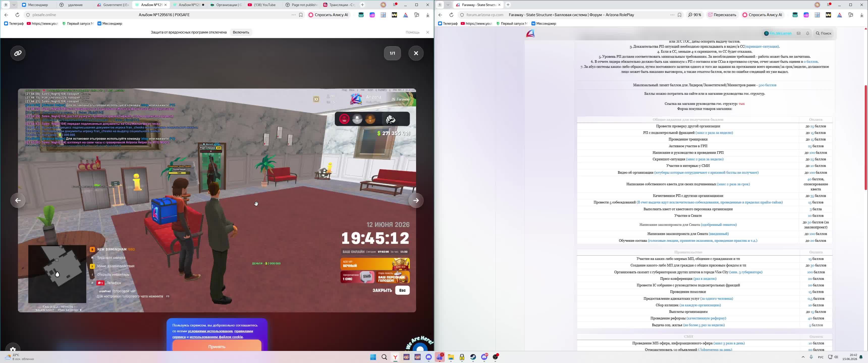
Task: Open Microsoft Teams from taskbar
Action: [x=440, y=357]
